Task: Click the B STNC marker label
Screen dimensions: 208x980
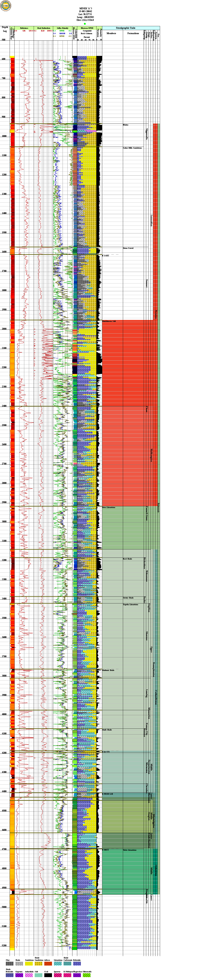Action: coord(106,256)
